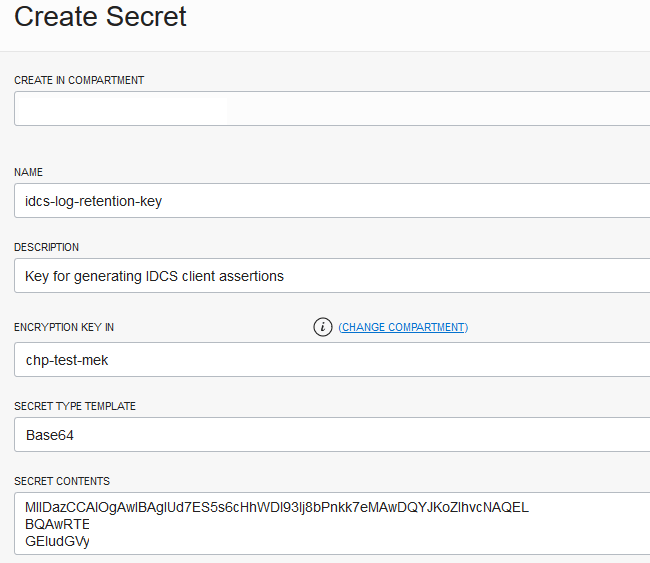Place cursor on the GEludGVy line

click(x=58, y=541)
